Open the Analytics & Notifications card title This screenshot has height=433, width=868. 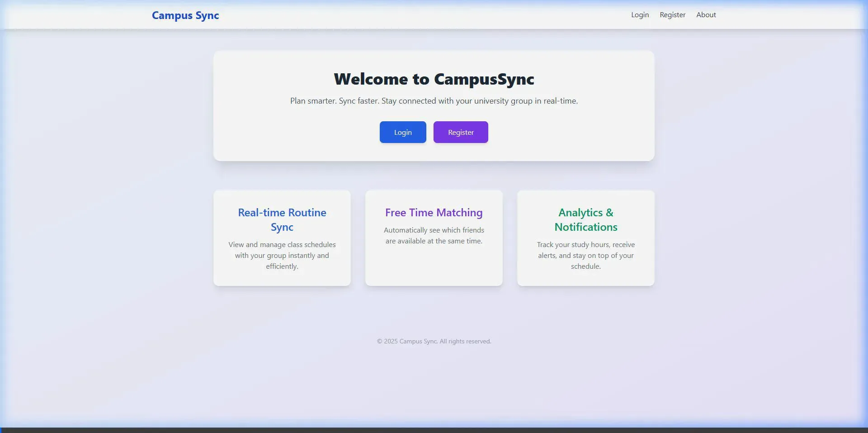coord(586,219)
